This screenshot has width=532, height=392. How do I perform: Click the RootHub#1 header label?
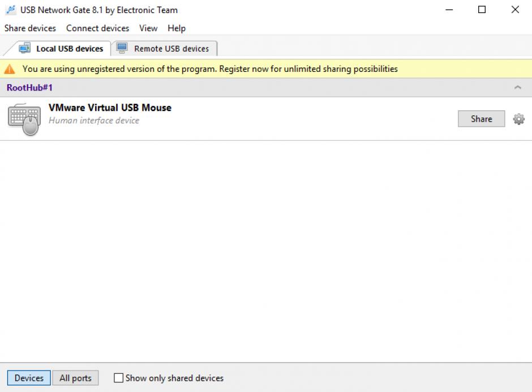point(29,88)
